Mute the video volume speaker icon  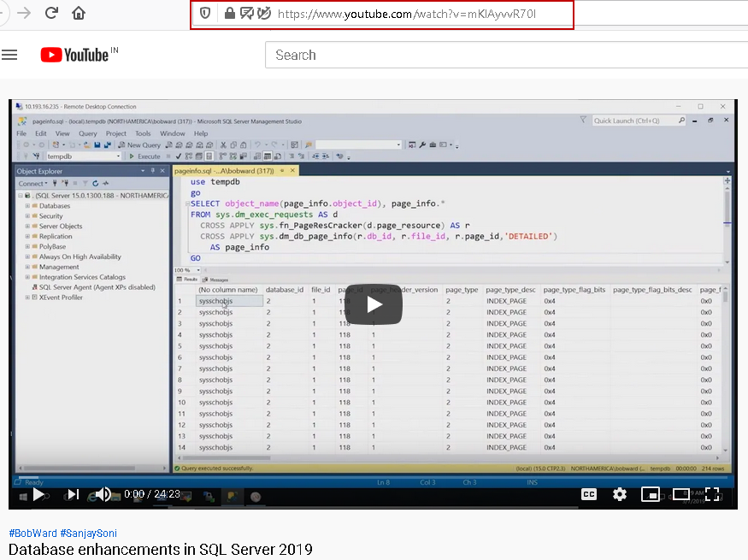(103, 495)
